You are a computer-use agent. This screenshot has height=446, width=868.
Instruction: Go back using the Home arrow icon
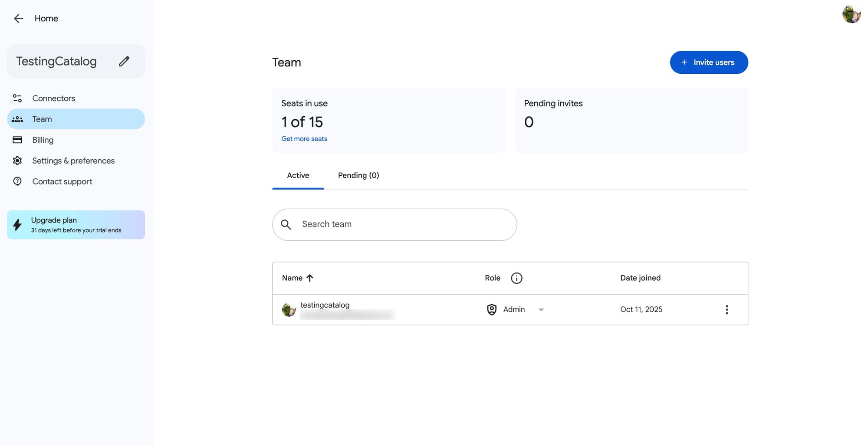click(18, 18)
